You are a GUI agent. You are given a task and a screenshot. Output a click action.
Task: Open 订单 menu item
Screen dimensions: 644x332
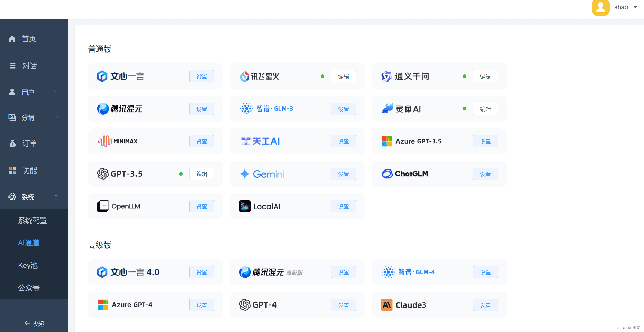click(30, 143)
